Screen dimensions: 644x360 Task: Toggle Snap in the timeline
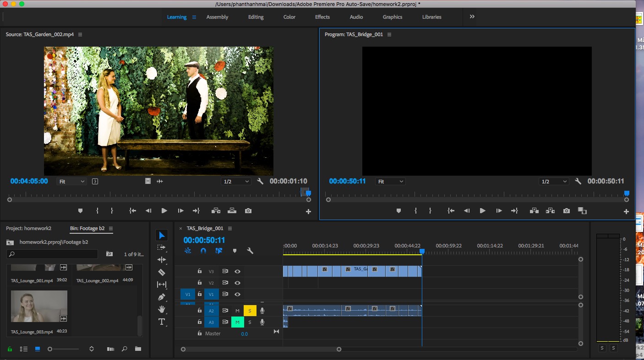(x=203, y=251)
